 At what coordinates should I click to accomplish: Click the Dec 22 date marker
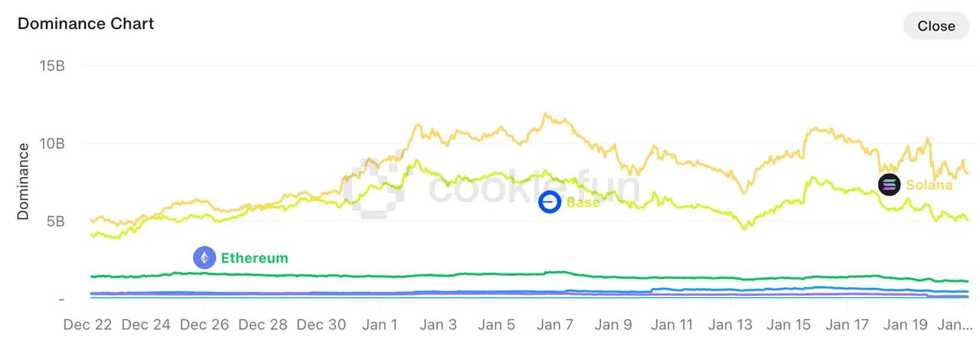click(88, 325)
